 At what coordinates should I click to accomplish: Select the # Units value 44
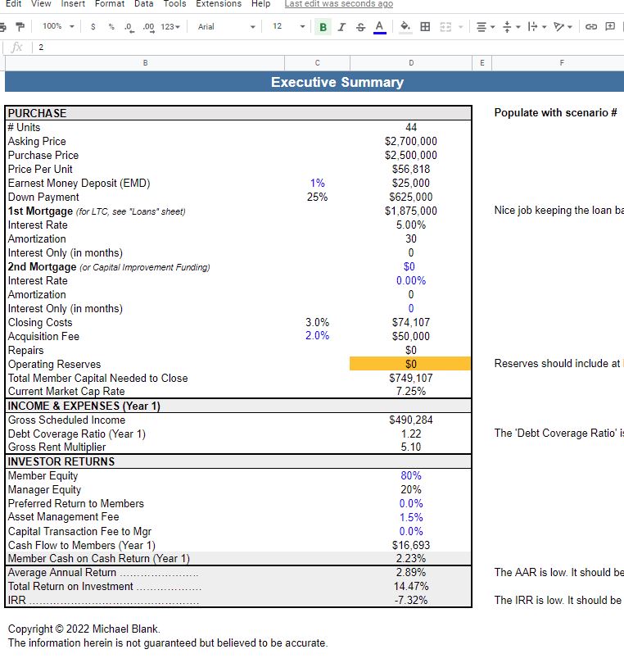tap(411, 127)
